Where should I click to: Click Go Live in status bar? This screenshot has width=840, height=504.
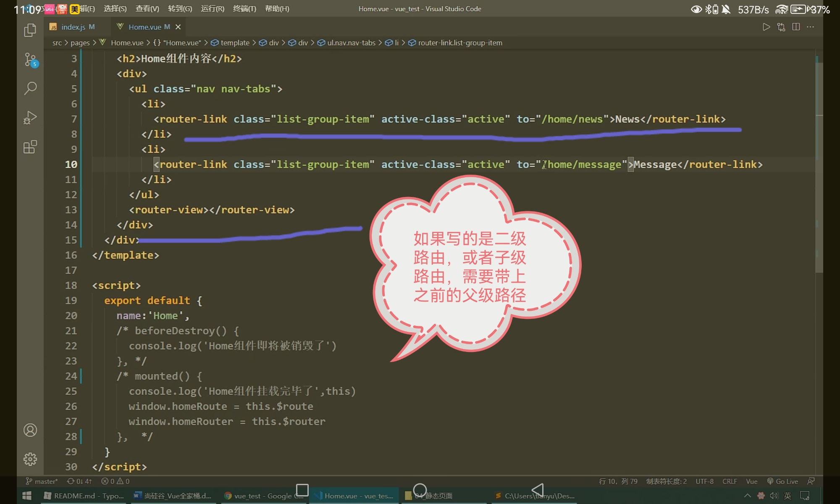point(782,481)
